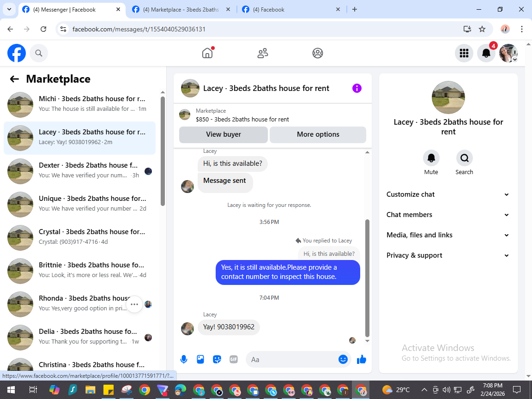Open File Explorer from the taskbar
Screen dimensions: 532x399
[x=90, y=390]
